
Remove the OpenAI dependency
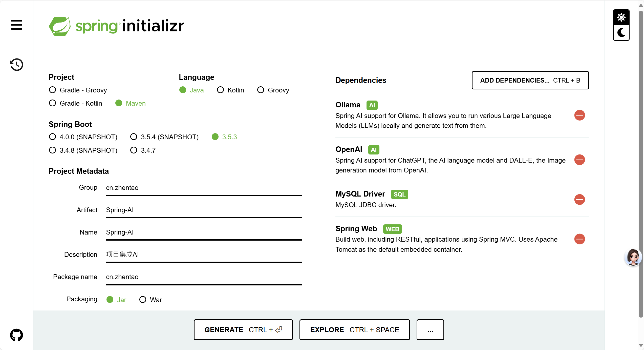pyautogui.click(x=579, y=160)
